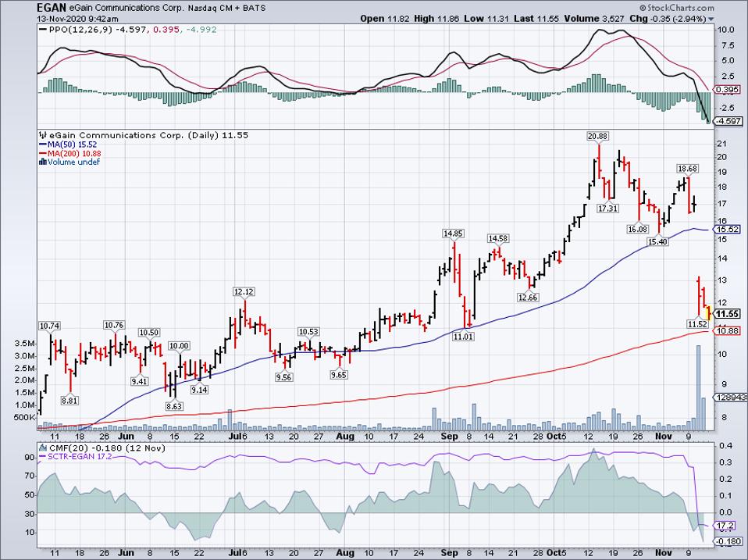Click the 0.395 PPO signal tag on right axis
The height and width of the screenshot is (560, 748).
(728, 89)
